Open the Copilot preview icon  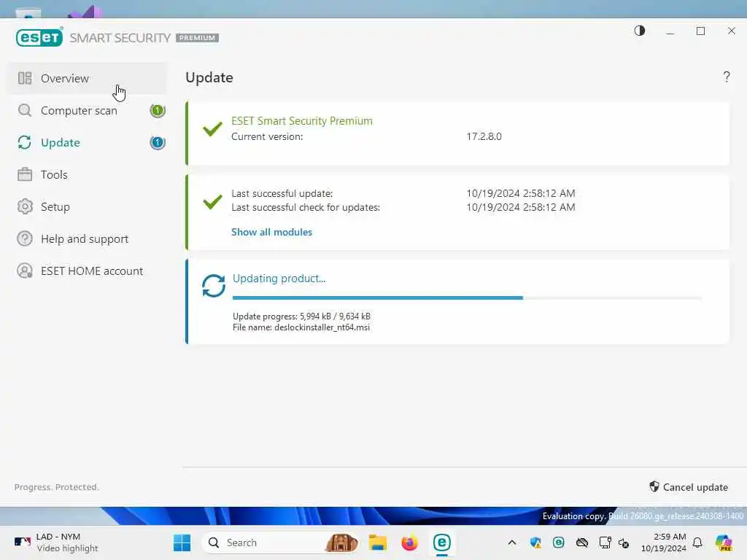pos(724,542)
